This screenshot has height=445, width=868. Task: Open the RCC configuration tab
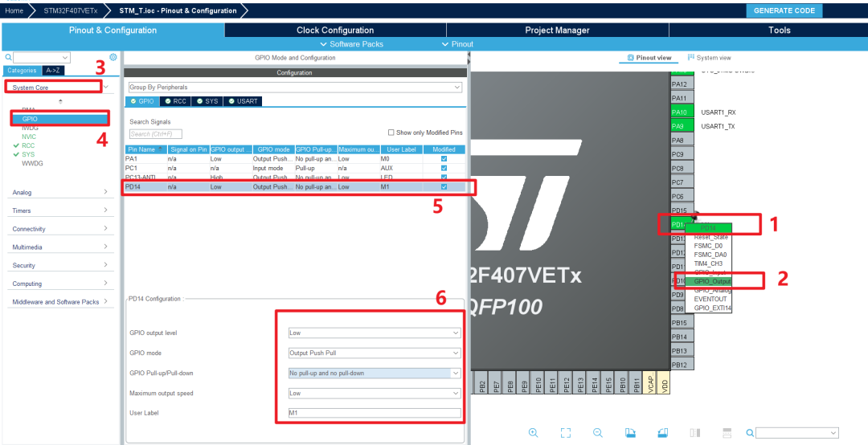[175, 101]
